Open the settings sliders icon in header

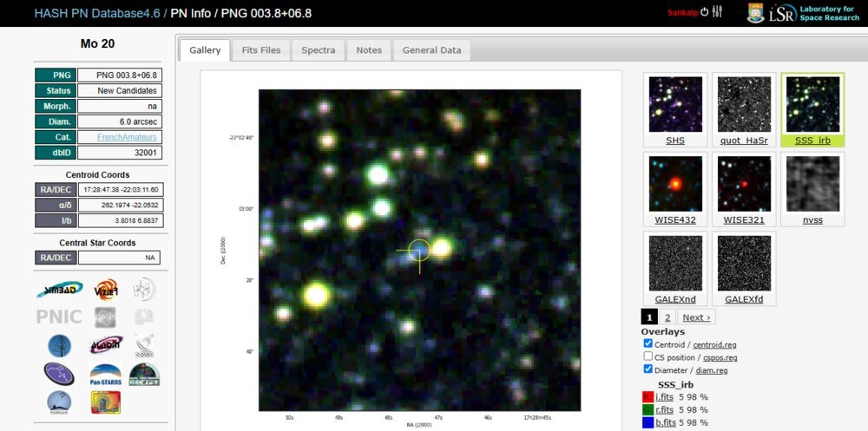point(717,11)
